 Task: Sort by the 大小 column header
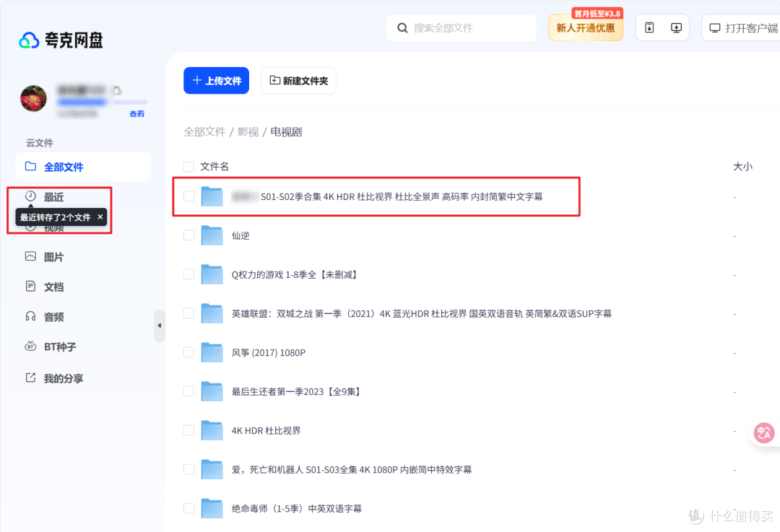[x=742, y=167]
